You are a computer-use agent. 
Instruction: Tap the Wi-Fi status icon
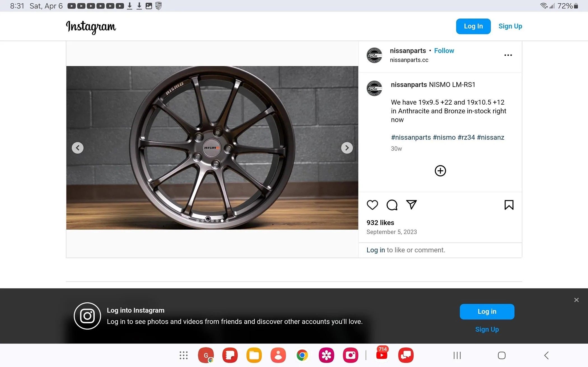544,6
